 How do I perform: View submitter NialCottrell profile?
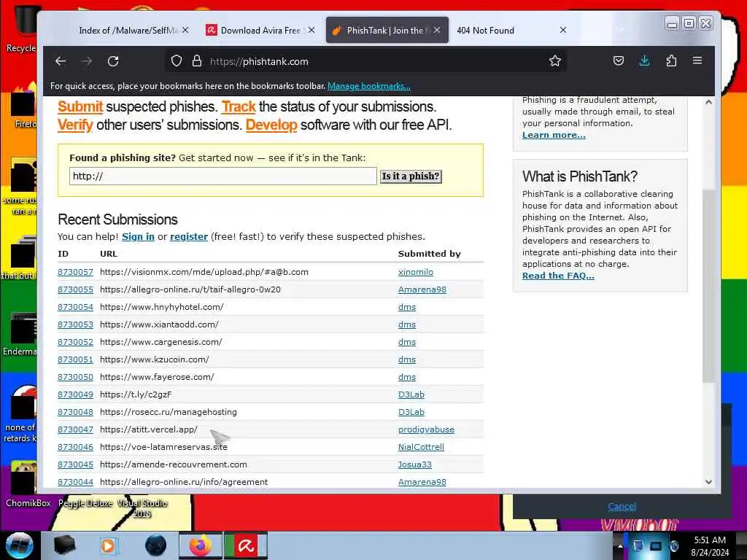tap(421, 447)
